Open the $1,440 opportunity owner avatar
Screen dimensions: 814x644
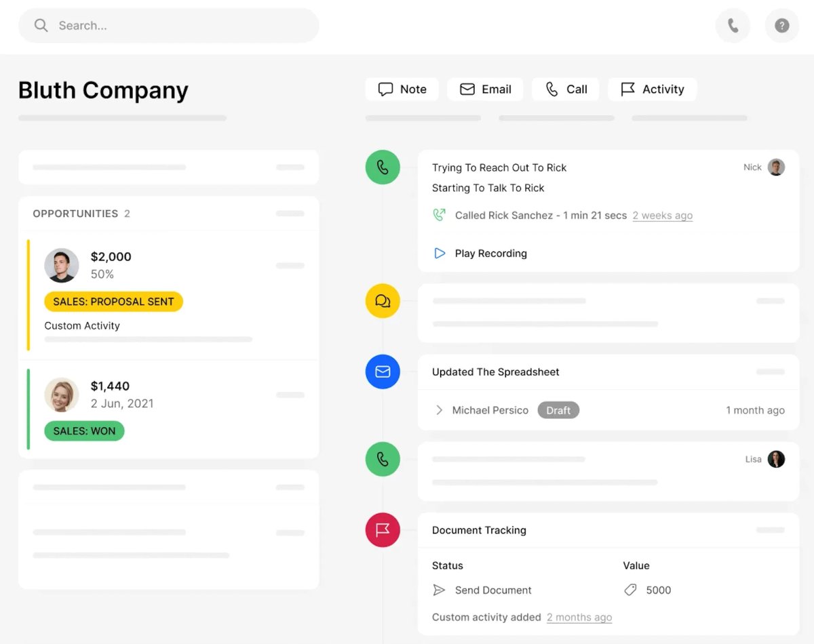click(62, 395)
